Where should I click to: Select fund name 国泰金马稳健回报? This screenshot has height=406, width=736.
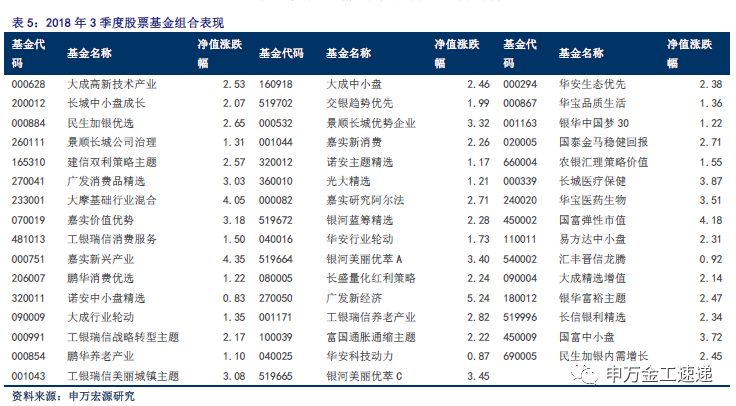point(604,142)
